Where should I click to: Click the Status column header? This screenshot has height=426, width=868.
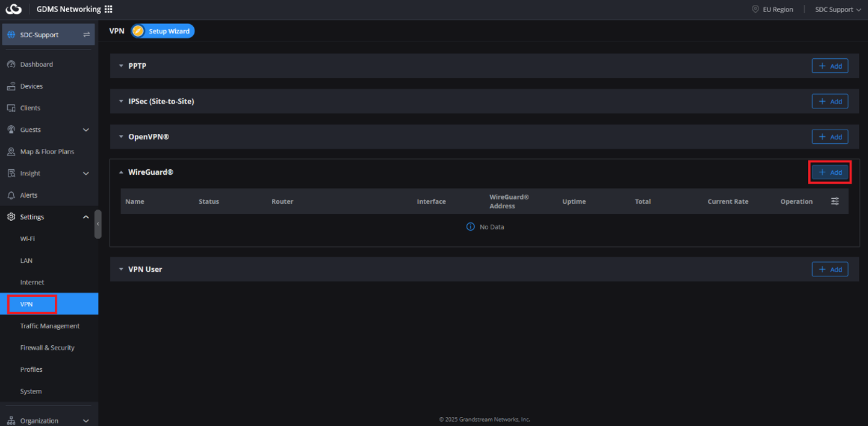pyautogui.click(x=209, y=201)
